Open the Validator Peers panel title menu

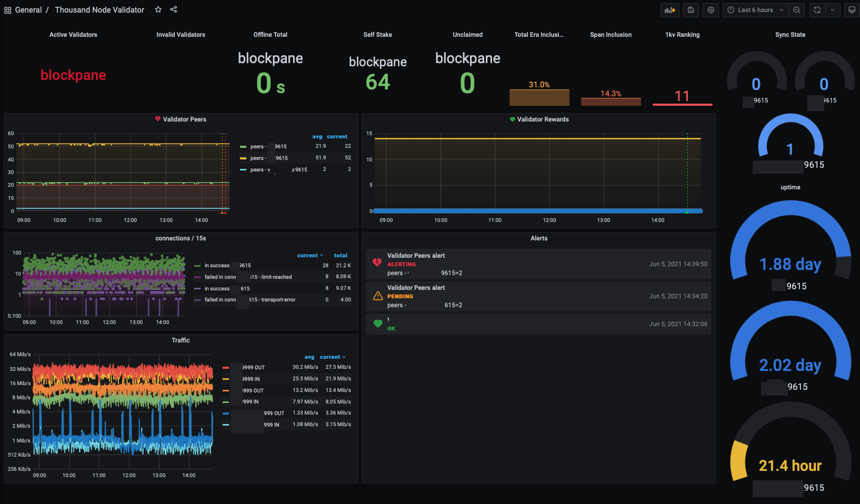pyautogui.click(x=184, y=119)
